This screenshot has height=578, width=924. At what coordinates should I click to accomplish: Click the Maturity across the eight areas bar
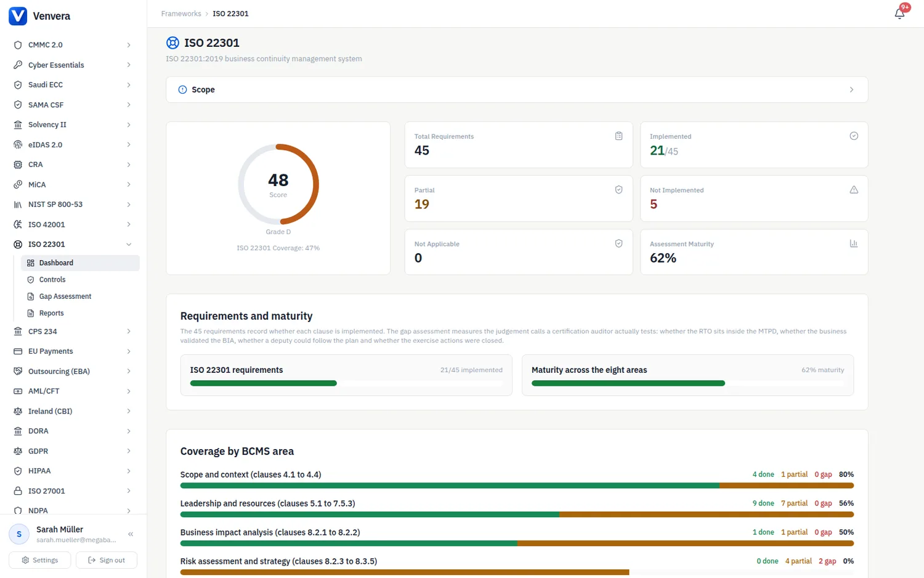[x=688, y=383]
